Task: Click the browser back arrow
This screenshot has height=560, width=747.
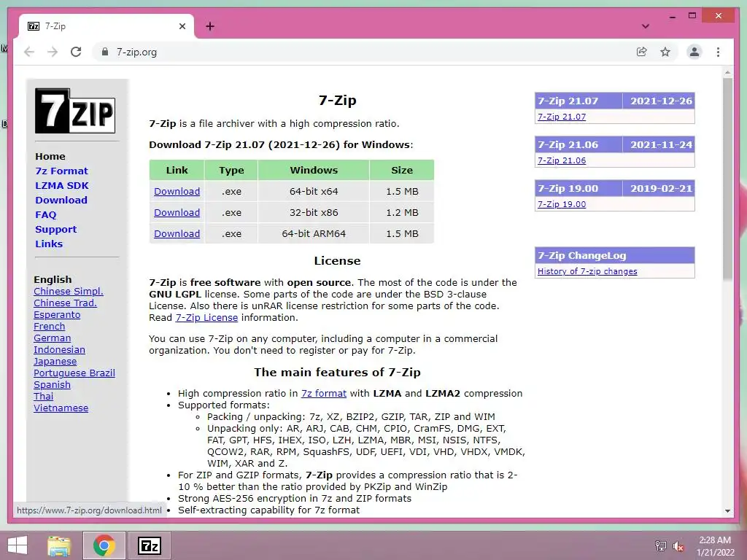Action: [29, 52]
